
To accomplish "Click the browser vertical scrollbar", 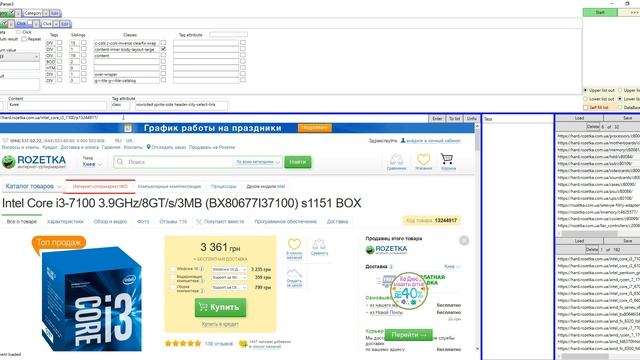I will (x=477, y=236).
